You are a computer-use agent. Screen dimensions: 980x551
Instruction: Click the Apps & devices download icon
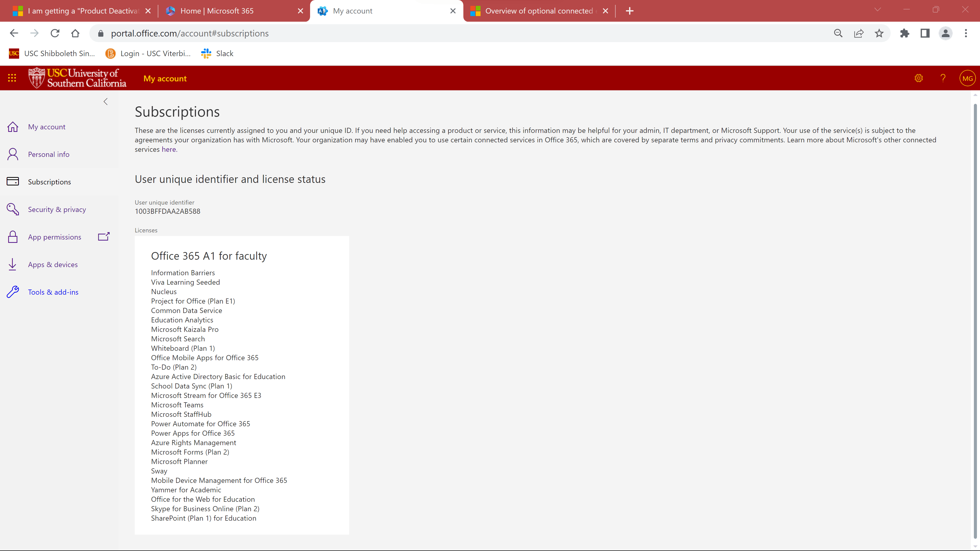click(x=13, y=264)
